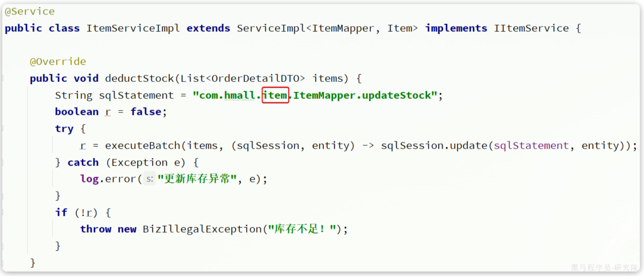Viewport: 644px width, 276px height.
Task: Click the deductStock method name
Action: 139,78
